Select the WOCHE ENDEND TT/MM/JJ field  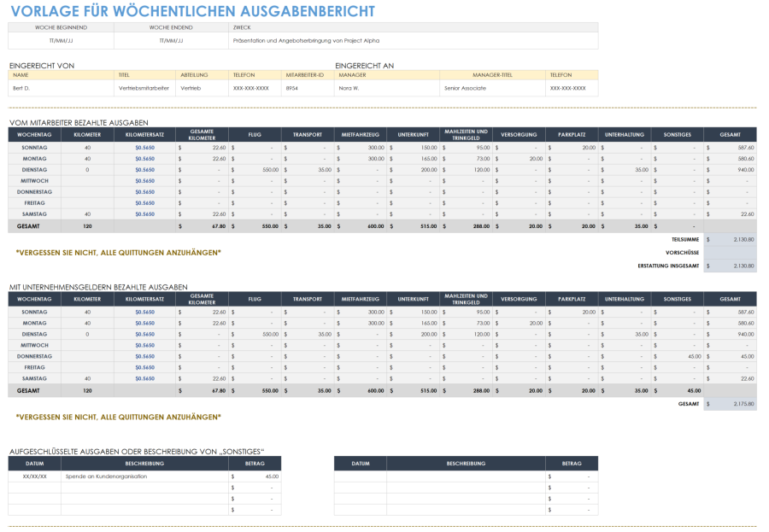coord(165,38)
